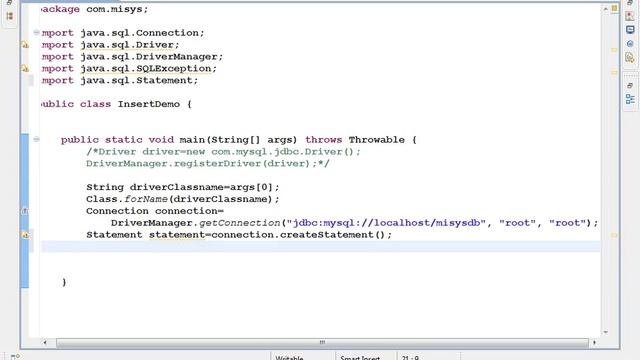Image resolution: width=640 pixels, height=360 pixels.
Task: Open the round blue fast view icon
Action: 630,44
